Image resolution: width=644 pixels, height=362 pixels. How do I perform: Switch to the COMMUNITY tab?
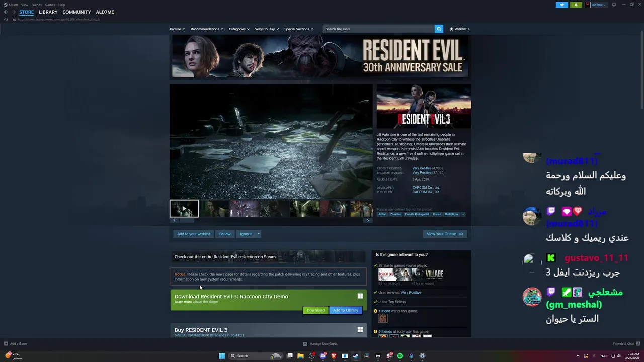click(x=77, y=12)
